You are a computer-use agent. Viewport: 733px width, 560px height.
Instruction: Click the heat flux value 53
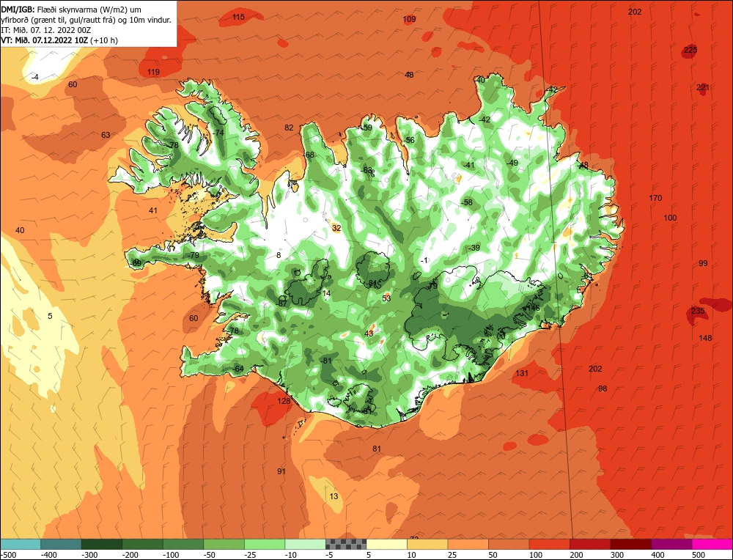point(386,298)
